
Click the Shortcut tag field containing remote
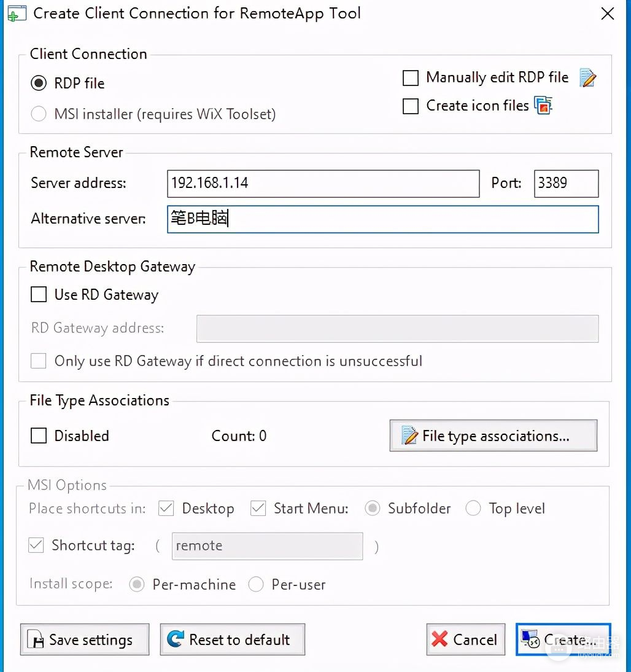[267, 546]
